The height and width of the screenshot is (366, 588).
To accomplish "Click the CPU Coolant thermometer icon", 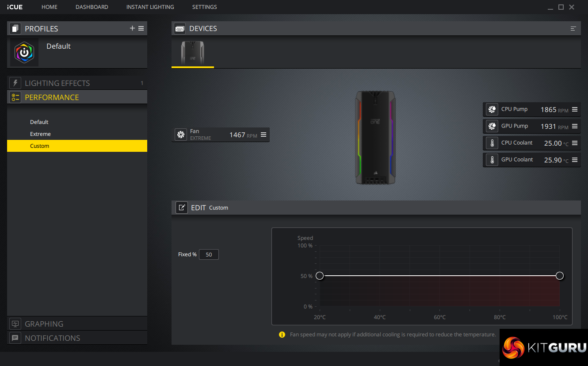I will (x=492, y=143).
